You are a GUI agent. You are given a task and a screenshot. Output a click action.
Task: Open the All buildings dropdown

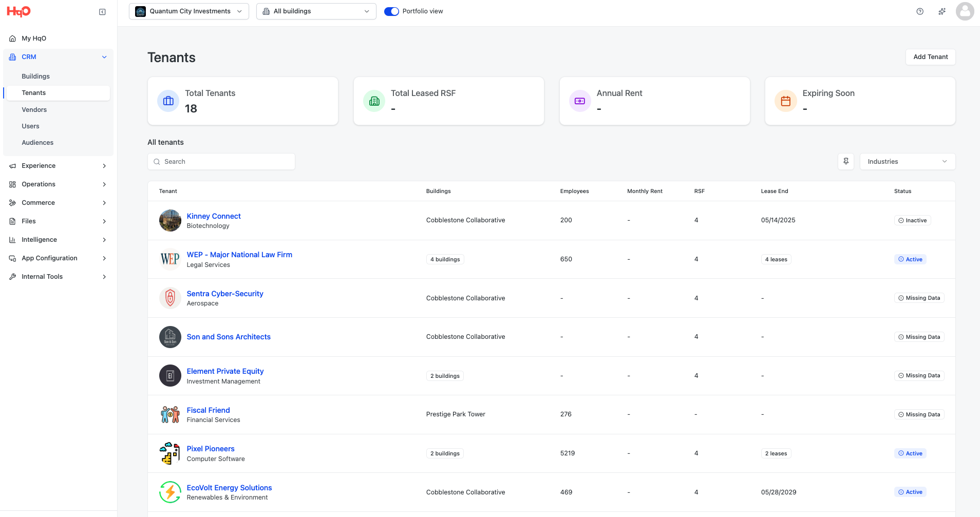click(x=316, y=11)
